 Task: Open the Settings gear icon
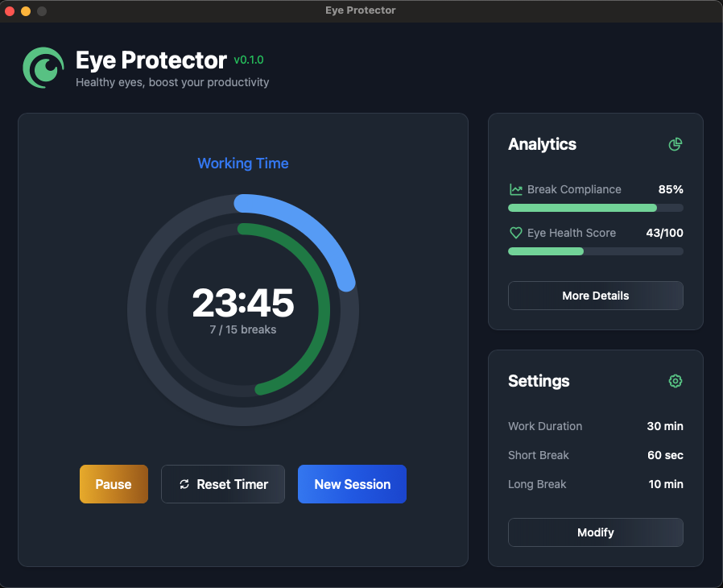[x=675, y=381]
